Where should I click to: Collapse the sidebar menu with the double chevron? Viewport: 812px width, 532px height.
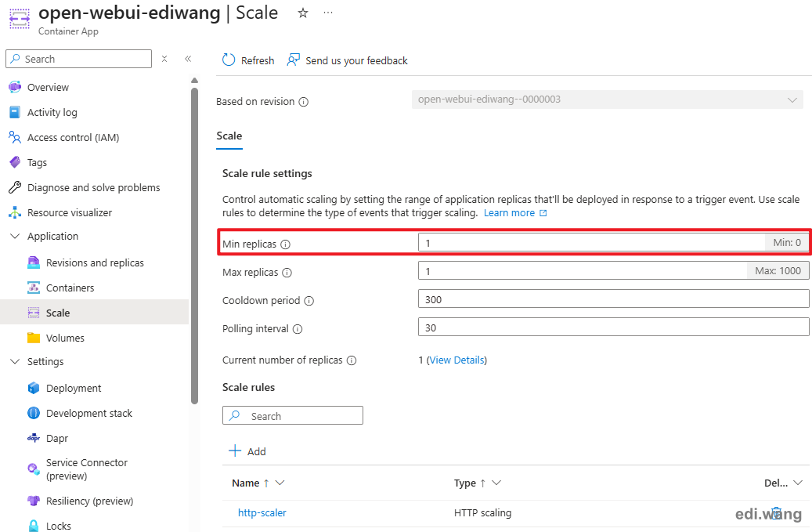(188, 59)
